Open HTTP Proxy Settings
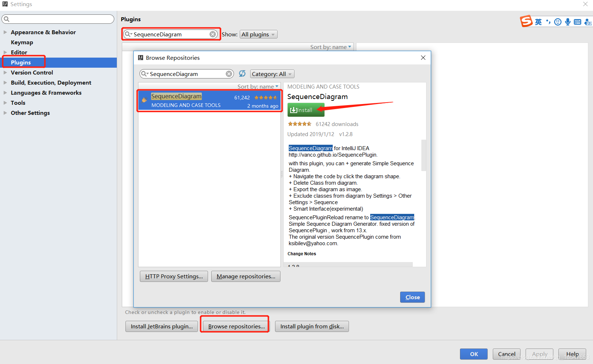The width and height of the screenshot is (593, 364). [x=174, y=276]
